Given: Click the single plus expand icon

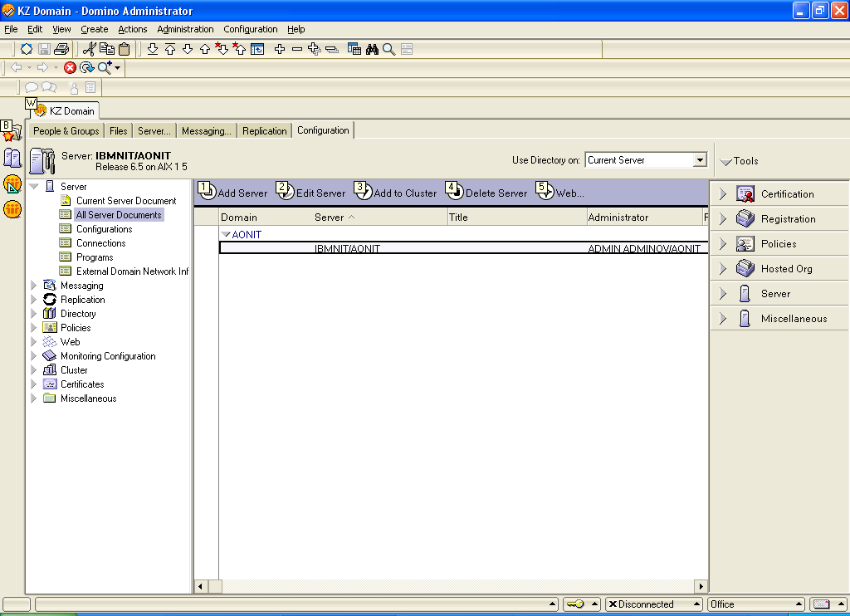Looking at the screenshot, I should coord(280,49).
